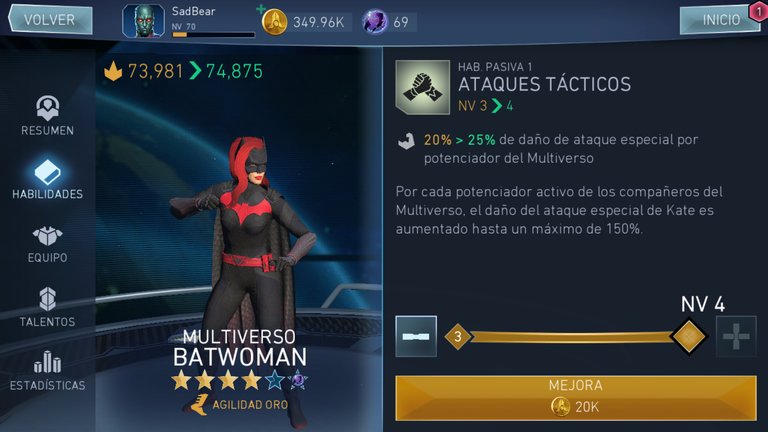The width and height of the screenshot is (768, 432).
Task: Decrease the ability level with minus button
Action: 416,336
